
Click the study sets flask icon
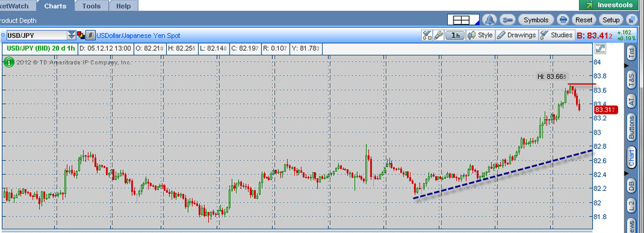coord(427,35)
